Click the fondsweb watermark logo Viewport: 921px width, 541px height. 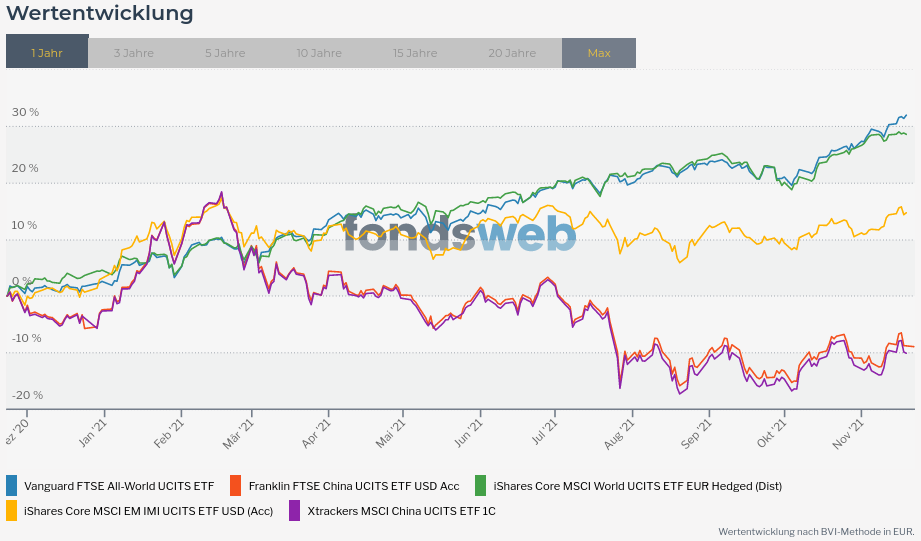tap(461, 235)
